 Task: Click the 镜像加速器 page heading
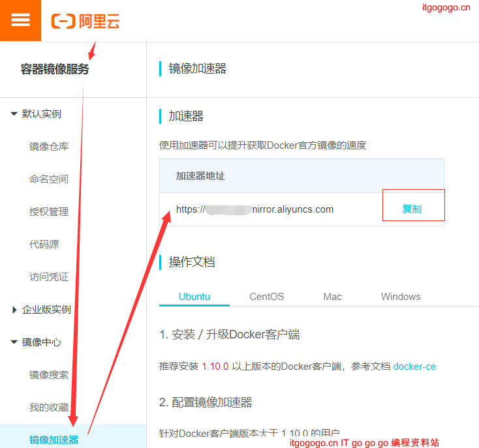coord(197,68)
